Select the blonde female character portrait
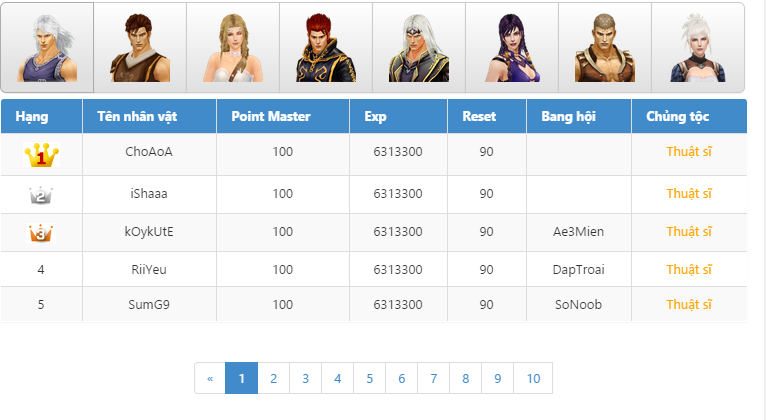Viewport: 766px width, 420px height. point(233,48)
